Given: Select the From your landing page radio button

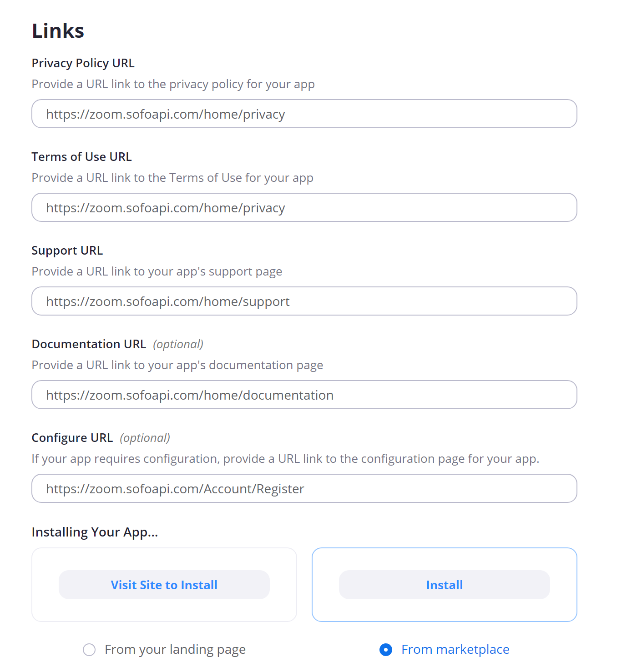Looking at the screenshot, I should 89,650.
